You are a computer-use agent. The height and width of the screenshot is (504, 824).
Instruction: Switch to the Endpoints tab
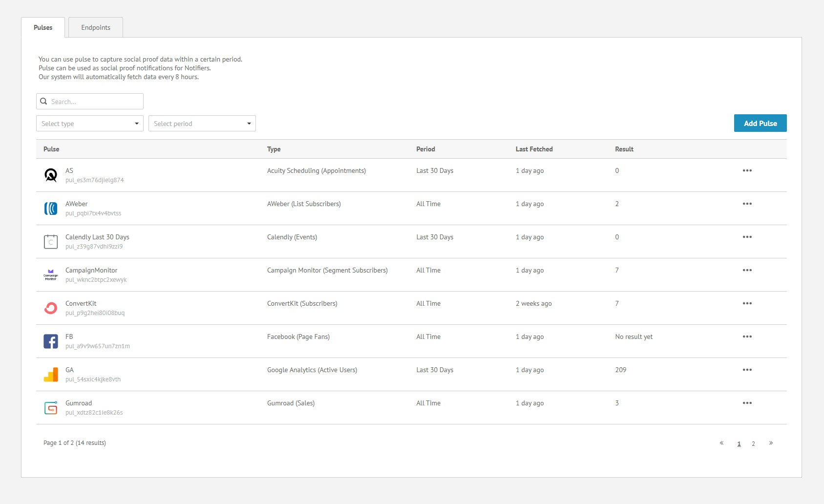[x=96, y=27]
